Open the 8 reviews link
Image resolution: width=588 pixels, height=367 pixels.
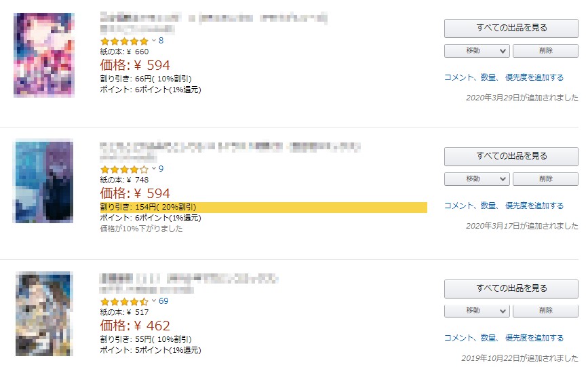[161, 41]
